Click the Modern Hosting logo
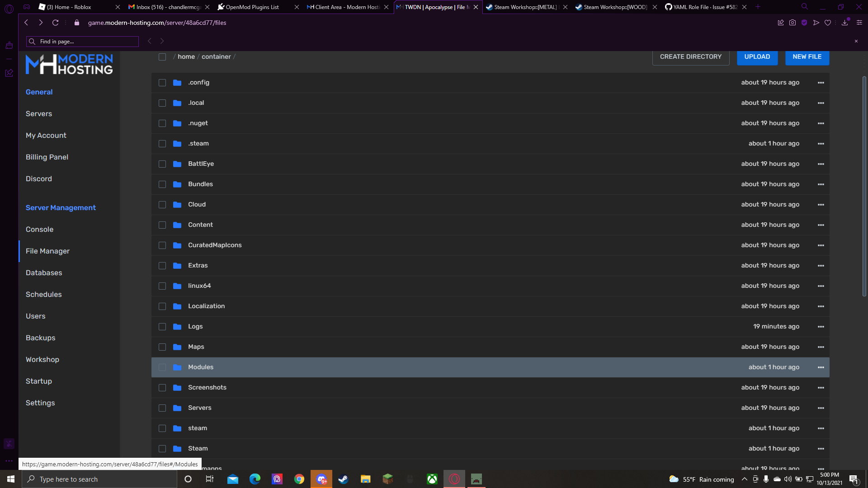 69,64
